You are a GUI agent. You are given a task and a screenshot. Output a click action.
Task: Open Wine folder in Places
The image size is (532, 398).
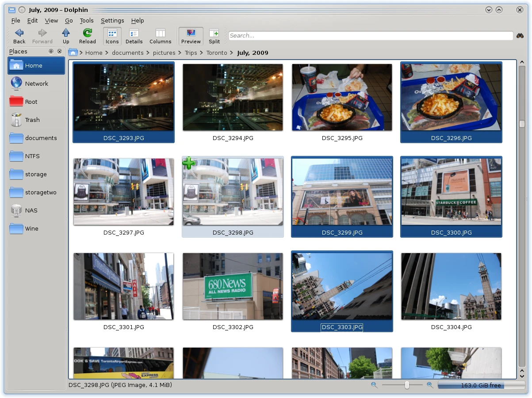point(36,228)
